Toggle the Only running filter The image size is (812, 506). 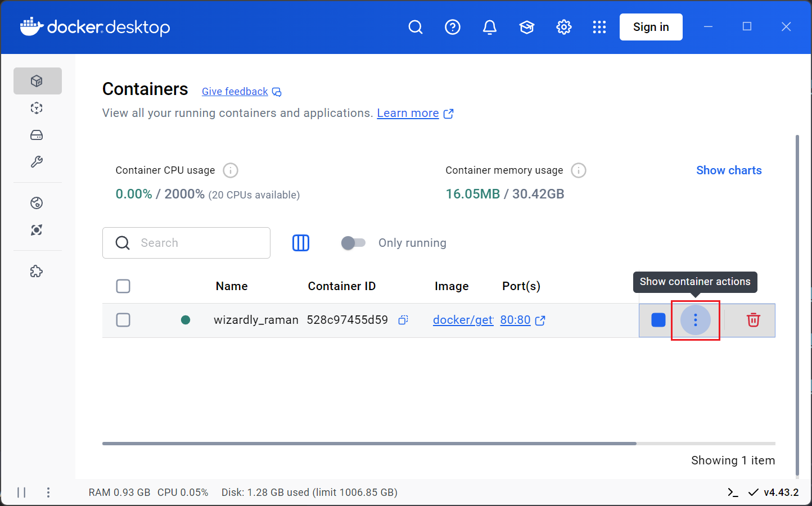pyautogui.click(x=353, y=242)
